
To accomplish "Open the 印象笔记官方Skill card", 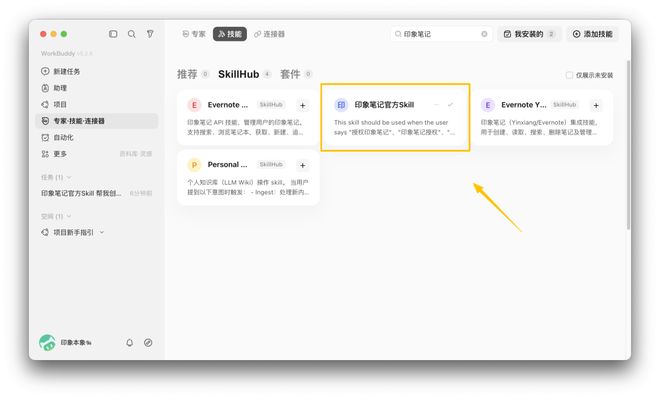I will coord(395,117).
